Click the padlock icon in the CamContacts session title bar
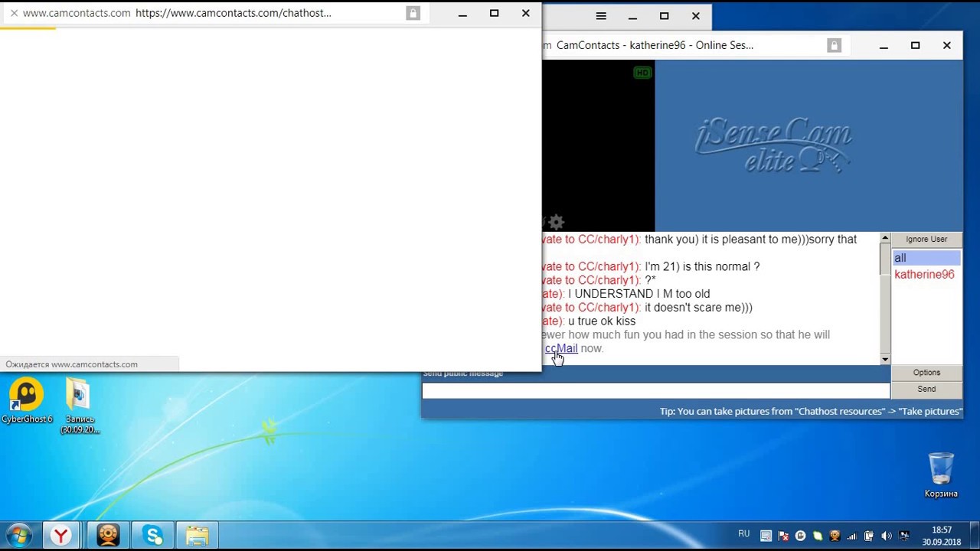This screenshot has height=551, width=980. (834, 45)
